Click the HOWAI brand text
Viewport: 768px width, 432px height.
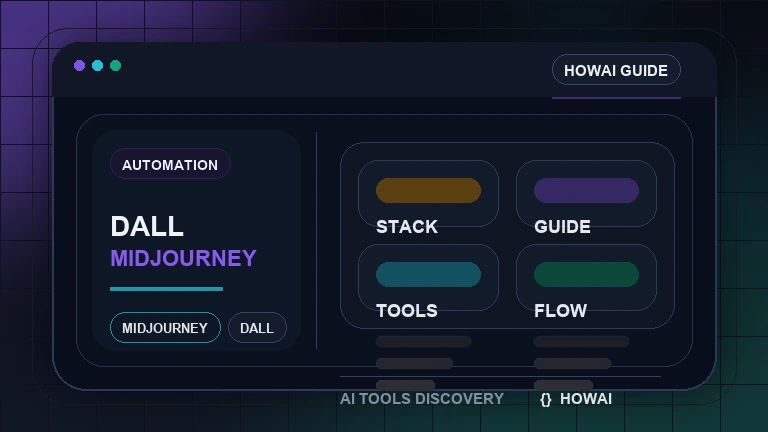(x=586, y=399)
